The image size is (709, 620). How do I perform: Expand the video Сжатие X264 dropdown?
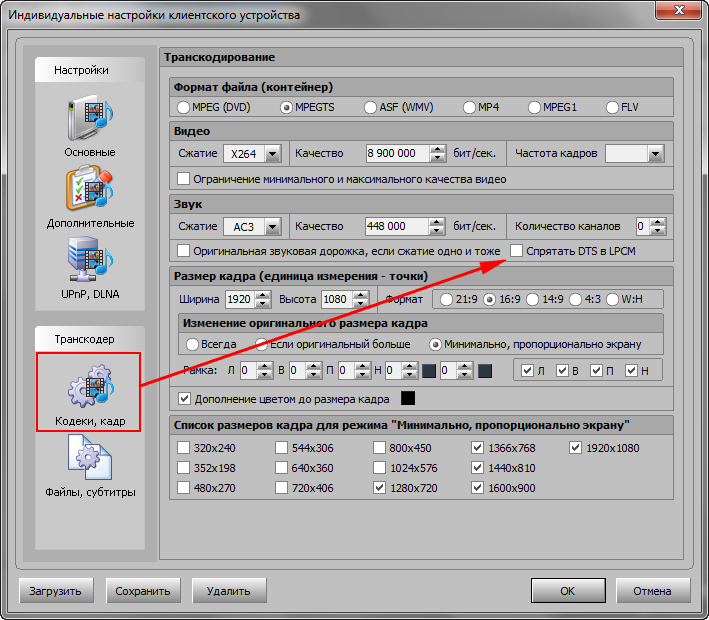[x=270, y=154]
